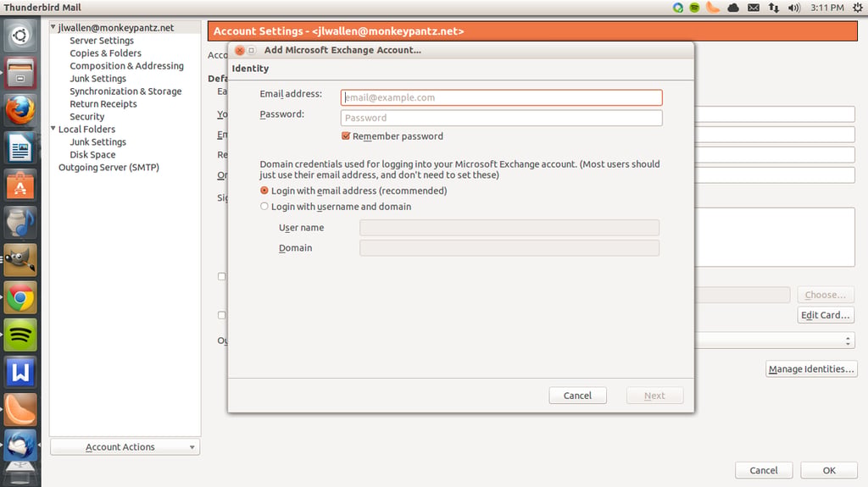The height and width of the screenshot is (487, 868).
Task: Launch the music player dock icon
Action: tap(20, 223)
